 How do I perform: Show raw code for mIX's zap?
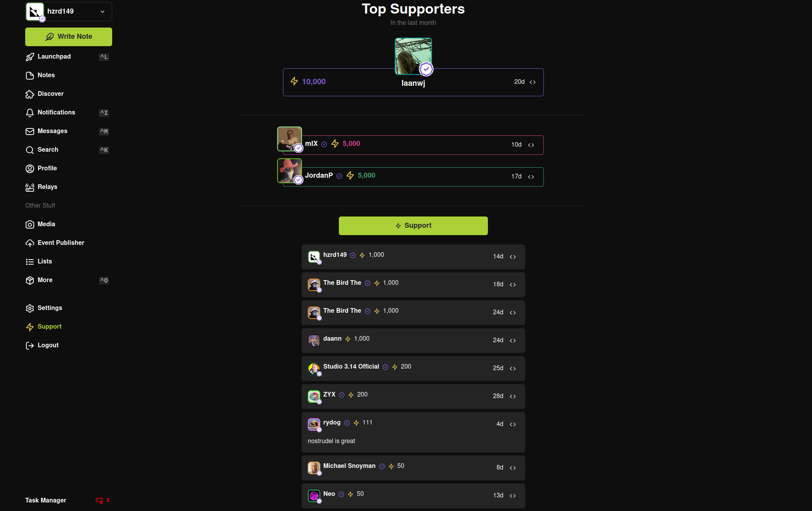[x=531, y=145]
